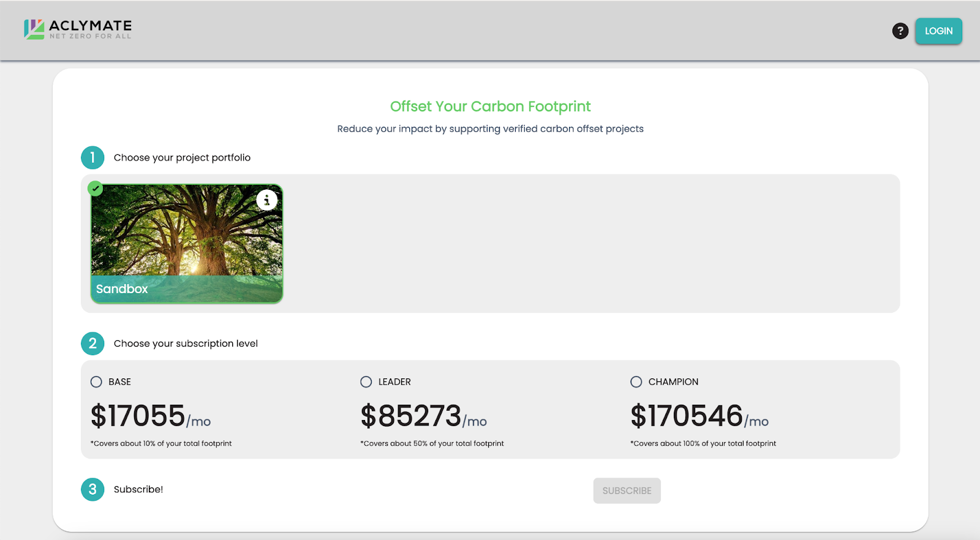Click 'Covers about 10% of your total footprint'
The height and width of the screenshot is (540, 980).
(161, 443)
